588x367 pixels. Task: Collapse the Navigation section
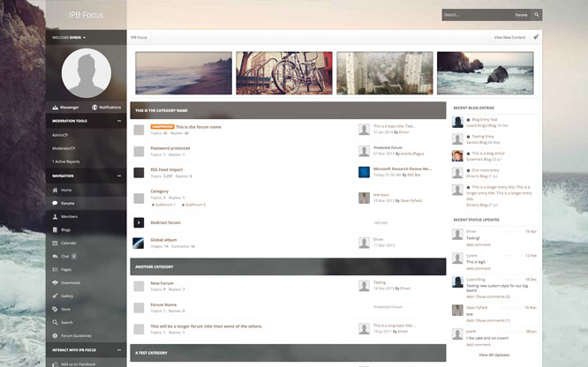(119, 176)
